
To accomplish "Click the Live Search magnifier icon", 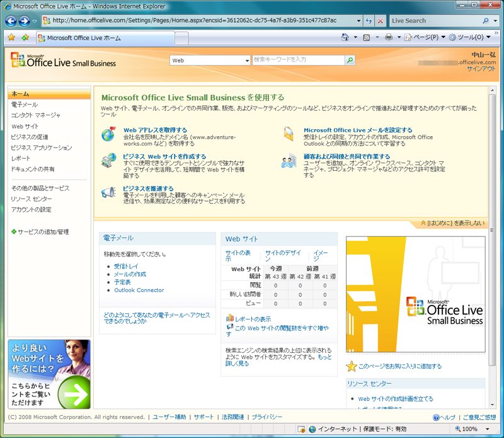I will [486, 21].
